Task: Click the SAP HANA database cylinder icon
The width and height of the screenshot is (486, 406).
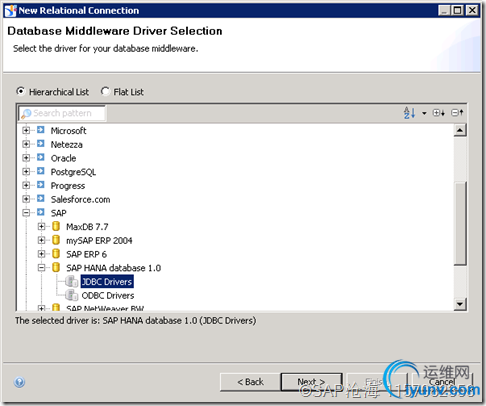Action: 56,267
